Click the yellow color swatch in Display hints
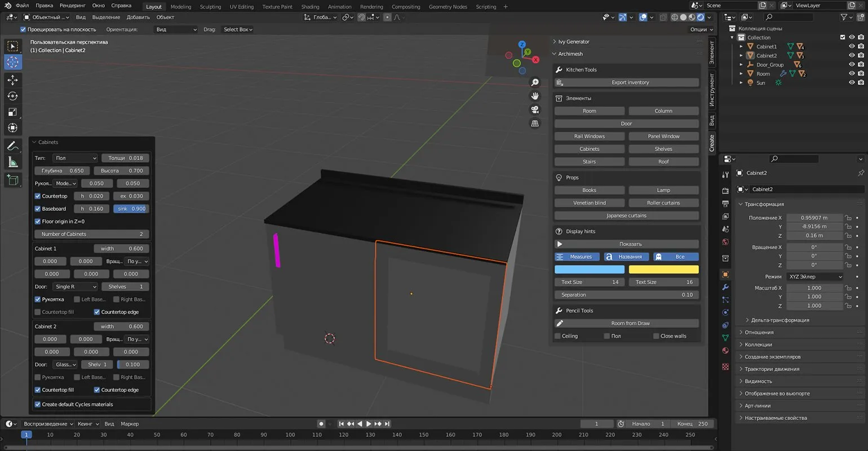868x451 pixels. pyautogui.click(x=663, y=269)
